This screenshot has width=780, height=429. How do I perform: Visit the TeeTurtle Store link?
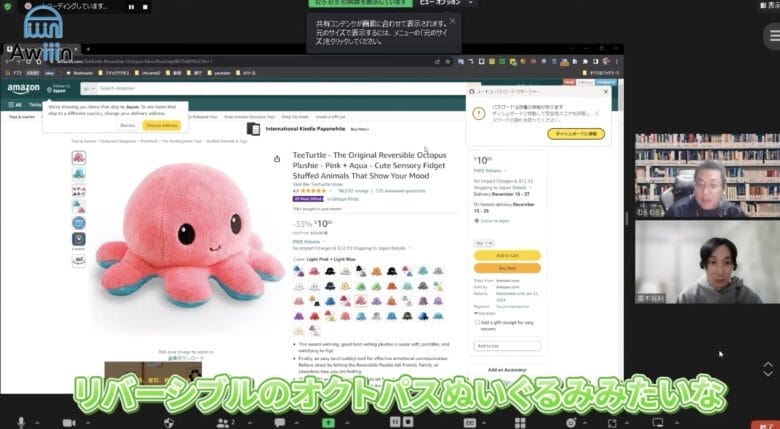(318, 184)
